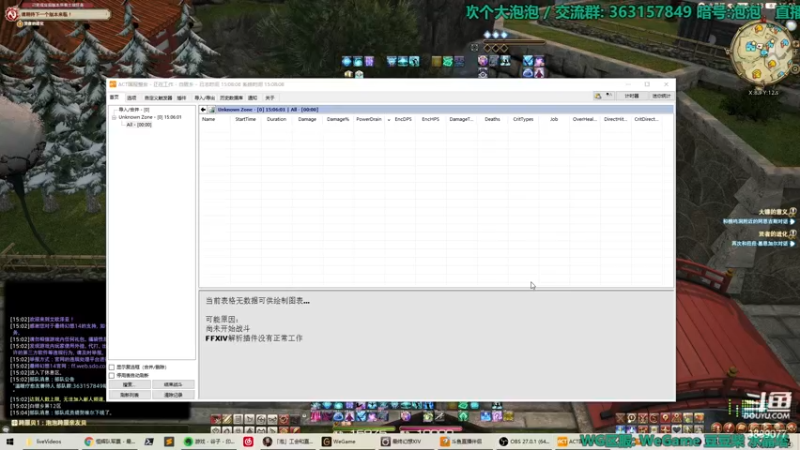Viewport: 800px width, 450px height.
Task: Open the 自定义触发器 tab
Action: [158, 97]
